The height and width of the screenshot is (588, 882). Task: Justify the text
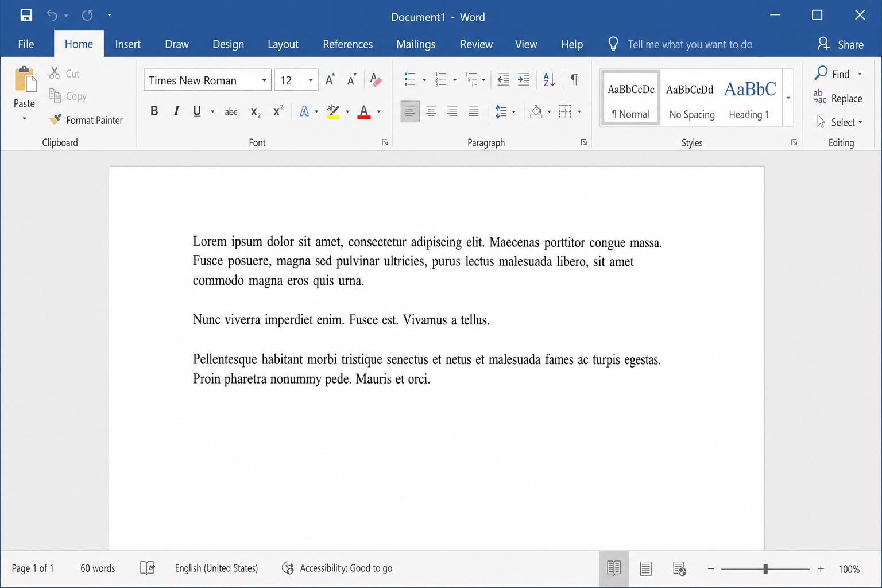473,111
